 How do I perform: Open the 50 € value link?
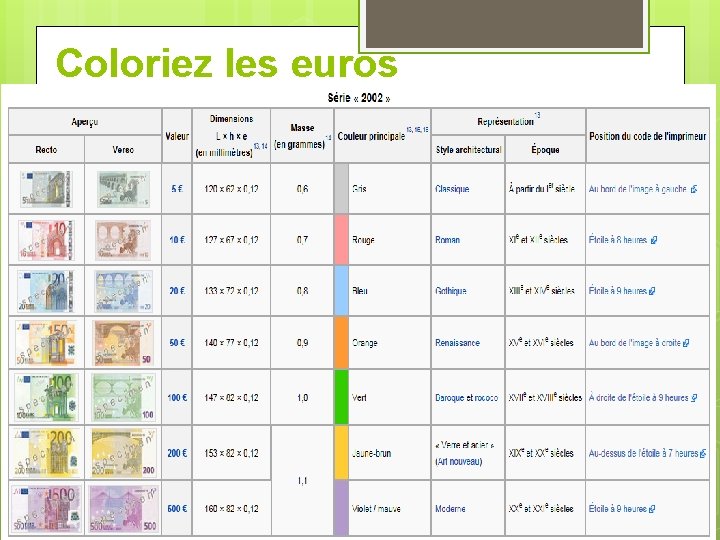pyautogui.click(x=177, y=343)
